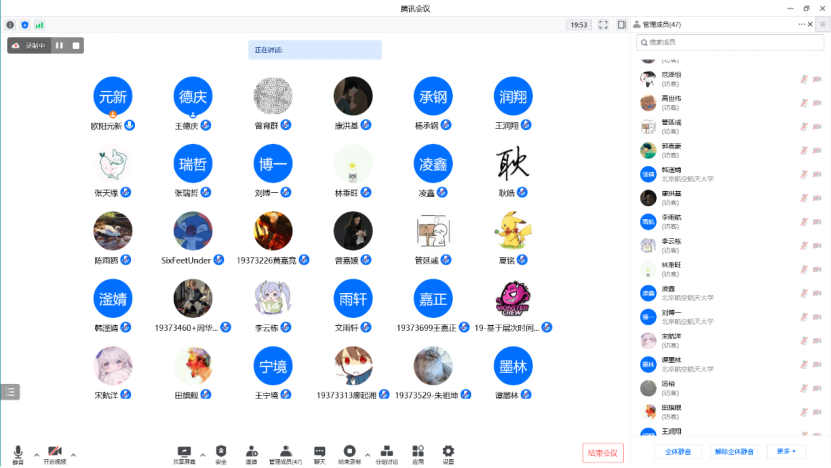This screenshot has height=468, width=831.
Task: Open the share screen tool
Action: (x=184, y=453)
